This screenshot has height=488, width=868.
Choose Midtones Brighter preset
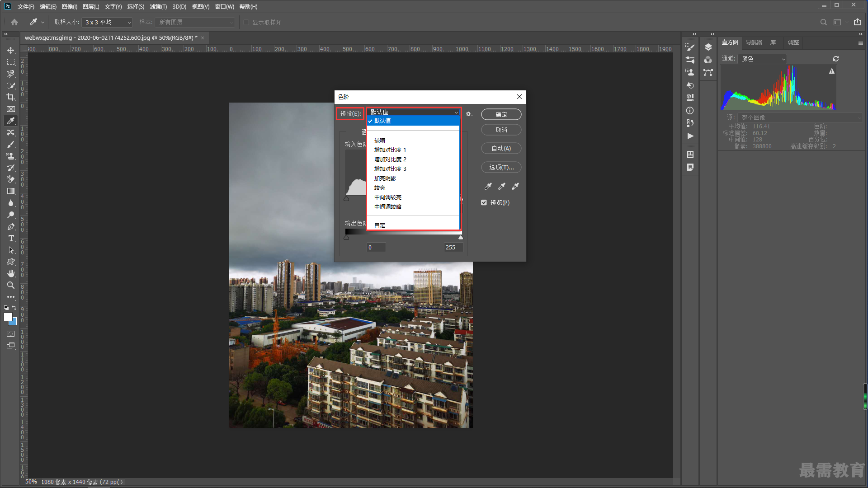pos(388,197)
